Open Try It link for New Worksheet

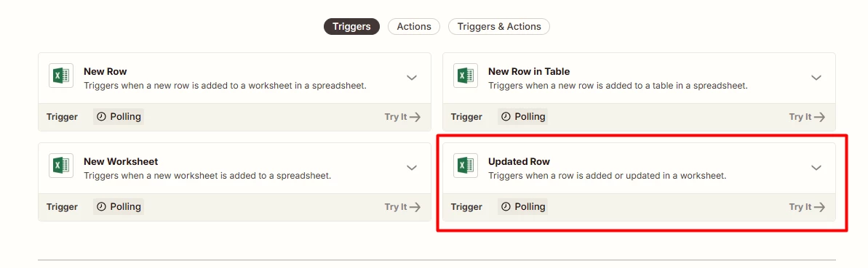click(x=402, y=207)
